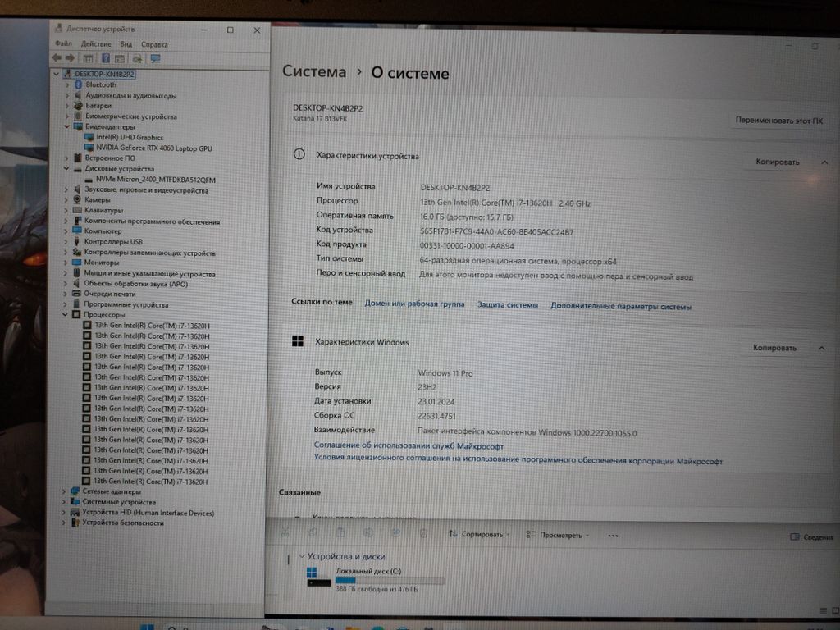Open the Действие menu
Screen dimensions: 840x630
pyautogui.click(x=96, y=43)
